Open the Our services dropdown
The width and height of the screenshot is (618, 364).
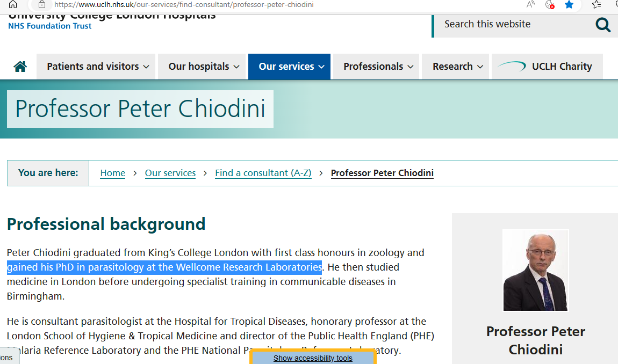click(289, 67)
